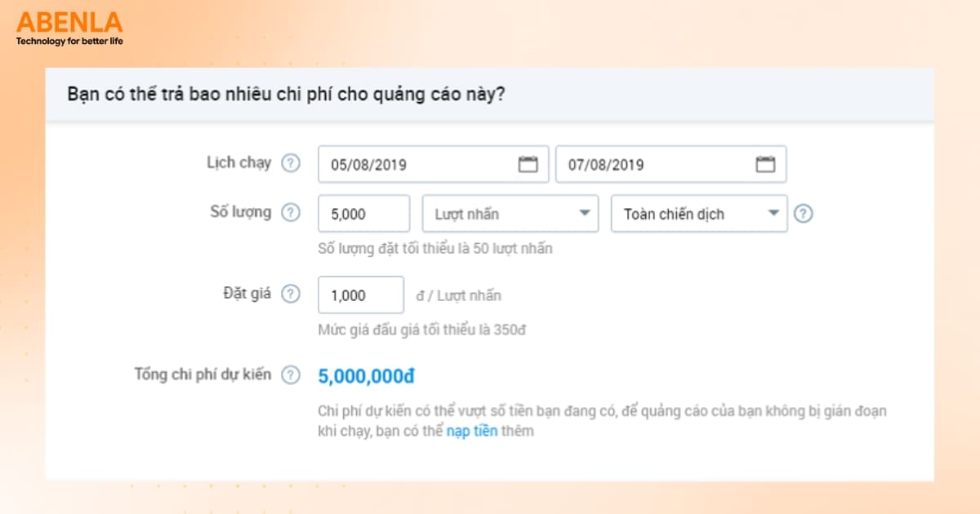980x514 pixels.
Task: Select the quantity field showing 5,000
Action: (363, 214)
